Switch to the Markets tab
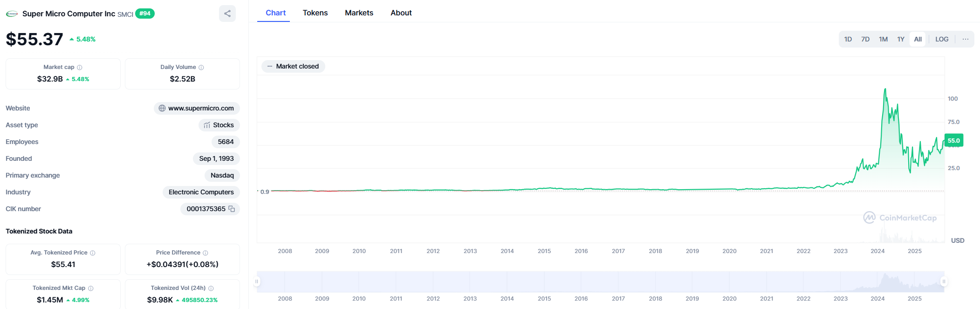Viewport: 980px width, 309px height. pyautogui.click(x=359, y=13)
